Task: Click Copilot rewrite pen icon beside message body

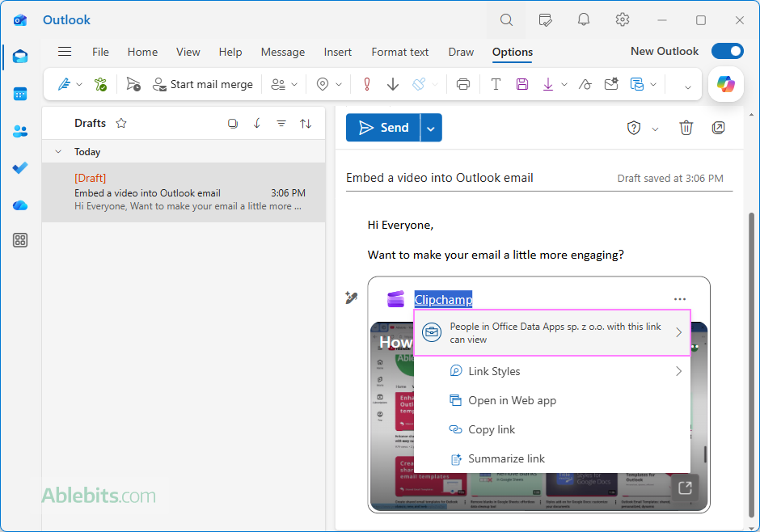Action: (352, 298)
